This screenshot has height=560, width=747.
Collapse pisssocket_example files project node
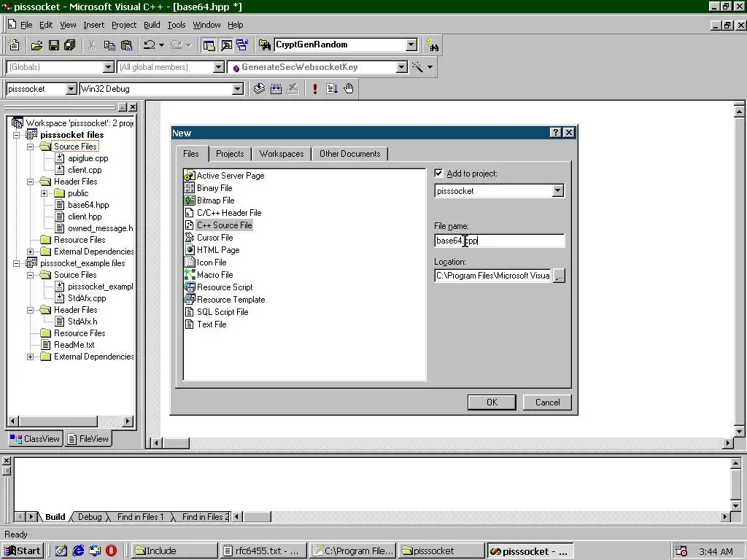pyautogui.click(x=17, y=263)
